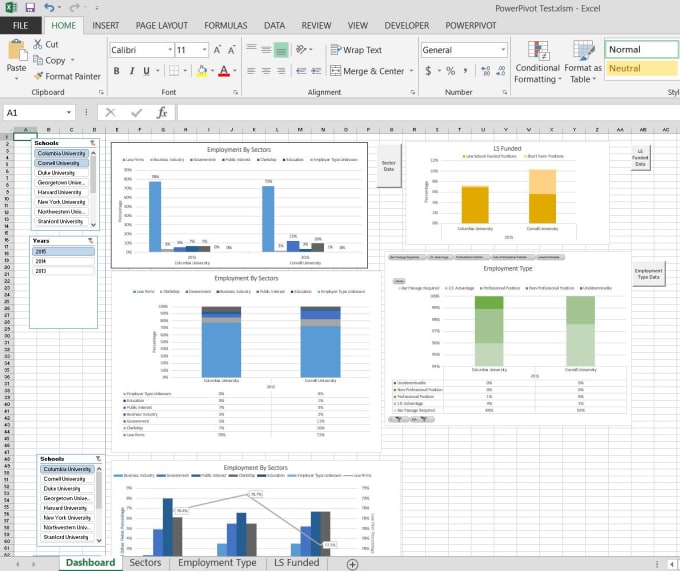Save the workbook with the floppy icon
Image resolution: width=680 pixels, height=571 pixels.
pos(30,7)
